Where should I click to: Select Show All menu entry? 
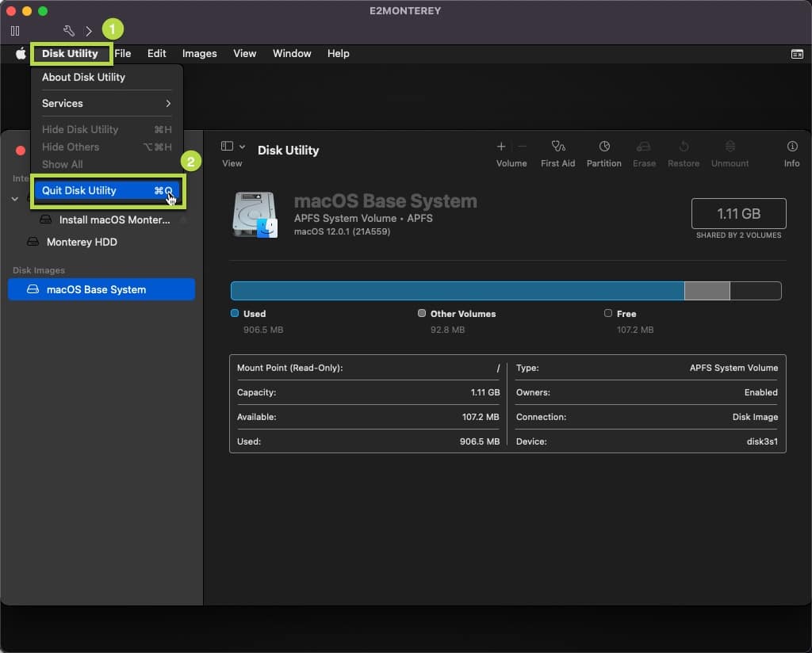tap(107, 165)
